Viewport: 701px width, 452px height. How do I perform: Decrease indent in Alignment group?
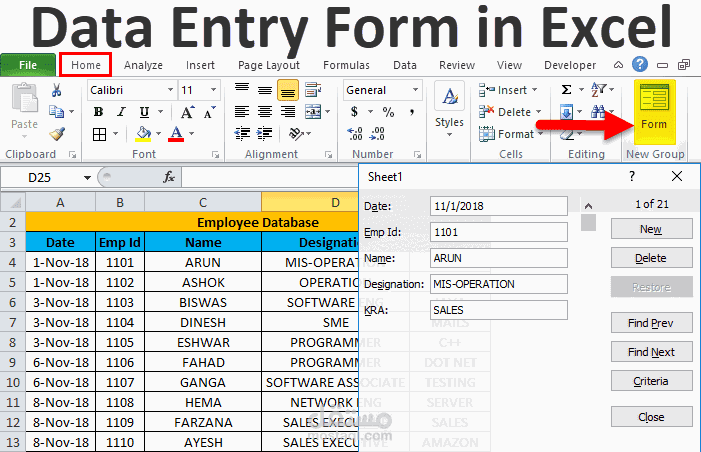[242, 133]
